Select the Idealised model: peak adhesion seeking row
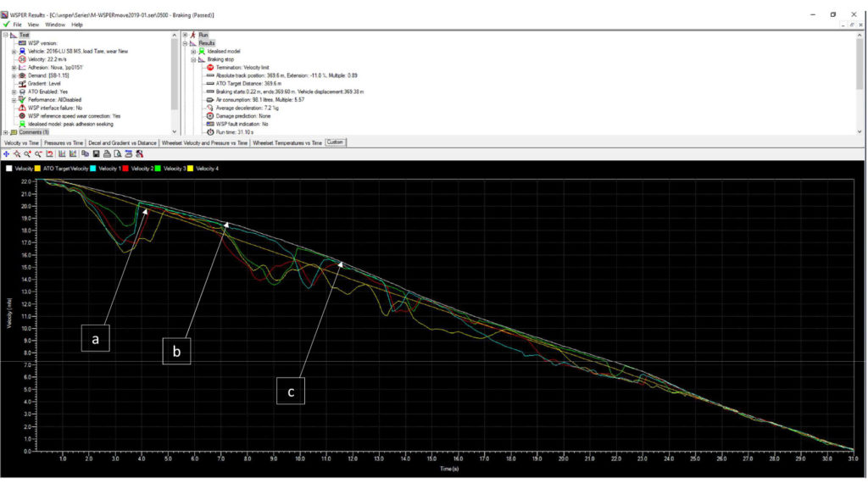This screenshot has width=868, height=489. tap(66, 124)
